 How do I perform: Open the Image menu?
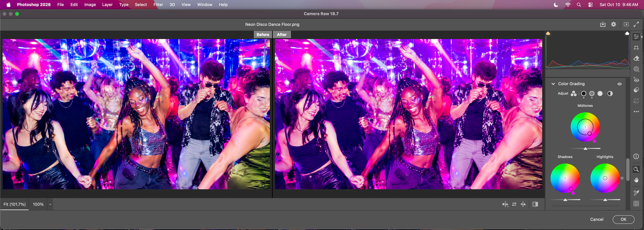click(x=90, y=5)
